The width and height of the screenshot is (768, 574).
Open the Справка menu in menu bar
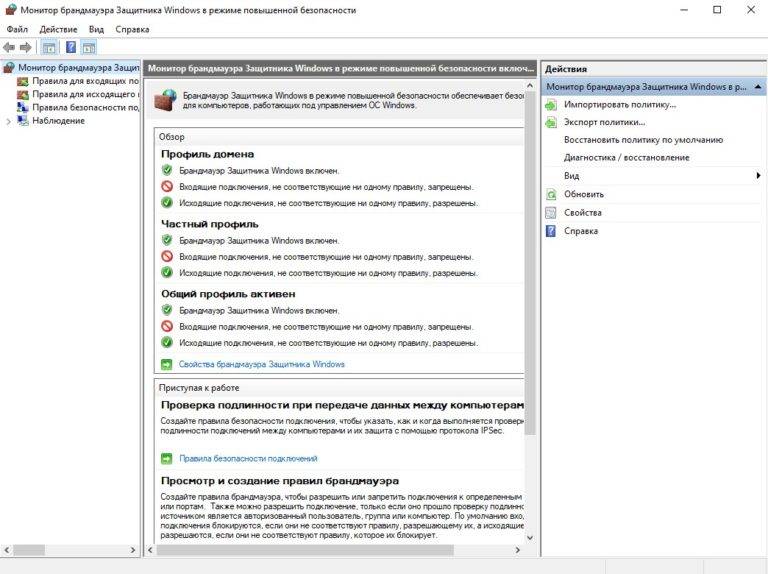click(x=132, y=29)
